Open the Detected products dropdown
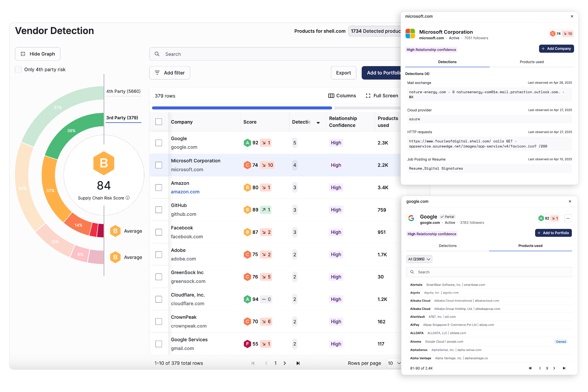The height and width of the screenshot is (392, 588). (375, 31)
